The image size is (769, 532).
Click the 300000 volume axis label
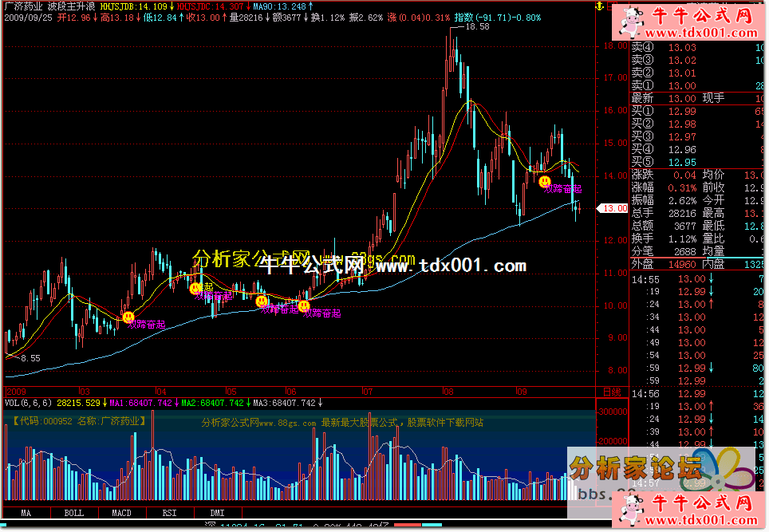[613, 412]
